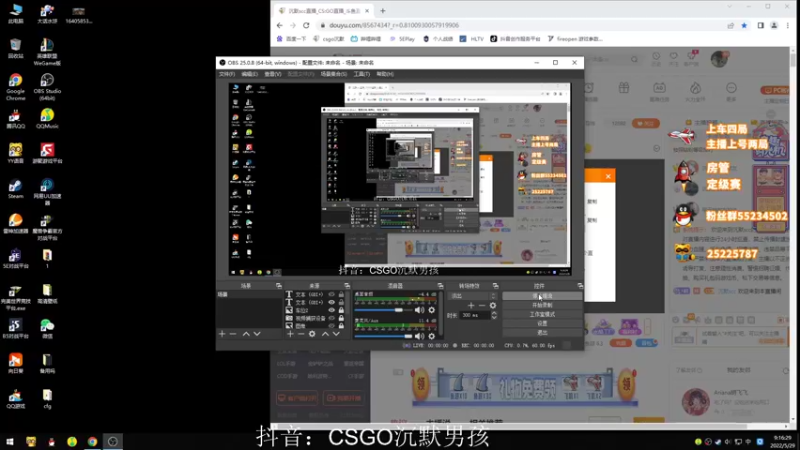The width and height of the screenshot is (800, 450).
Task: Open the HLTV bookmark in Chrome
Action: 472,39
